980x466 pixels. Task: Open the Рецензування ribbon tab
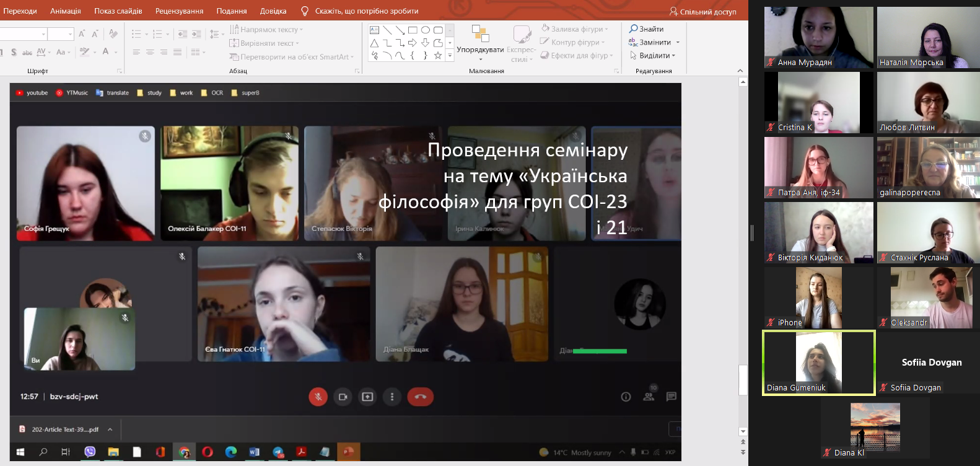click(x=180, y=11)
